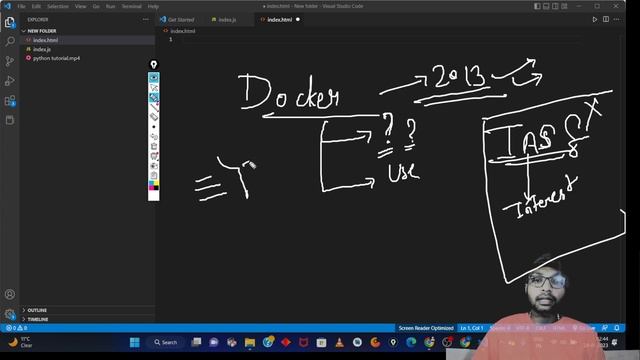This screenshot has width=640, height=360.
Task: Open the Extensions view in the activity bar
Action: tap(10, 101)
